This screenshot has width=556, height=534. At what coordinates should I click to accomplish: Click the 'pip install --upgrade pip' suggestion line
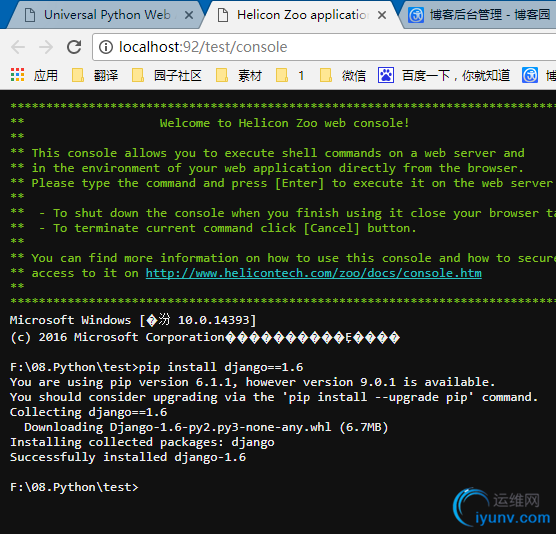[x=274, y=397]
